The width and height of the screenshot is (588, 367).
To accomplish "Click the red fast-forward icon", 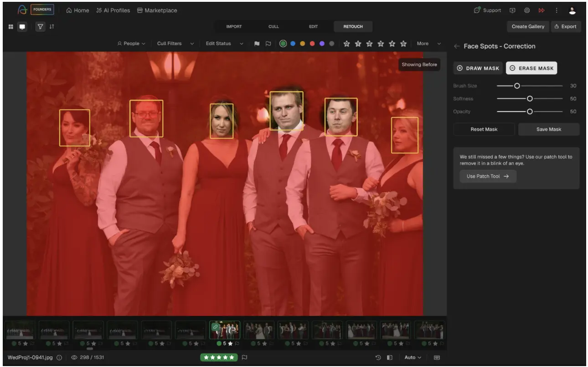I will point(542,10).
